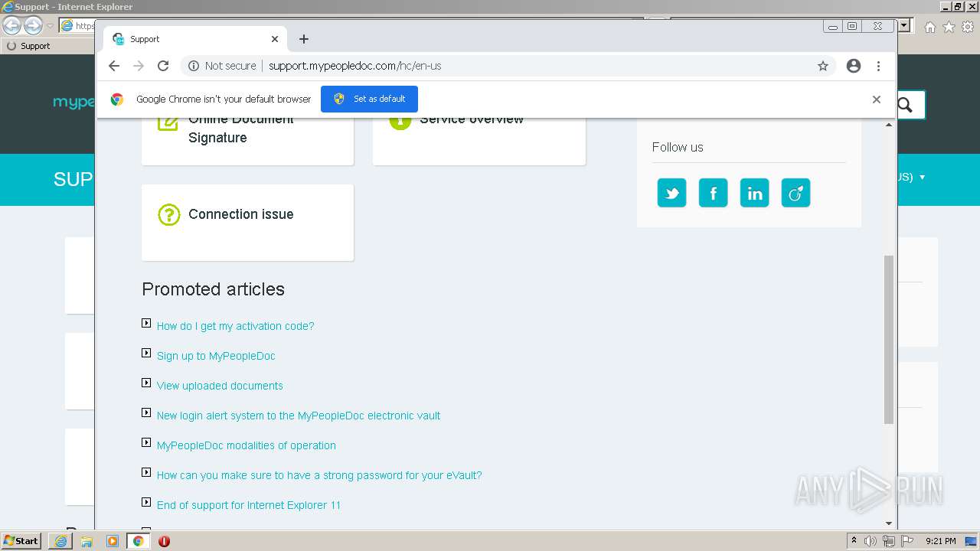Open the strong password for eVault article
Image resolution: width=980 pixels, height=551 pixels.
(319, 475)
